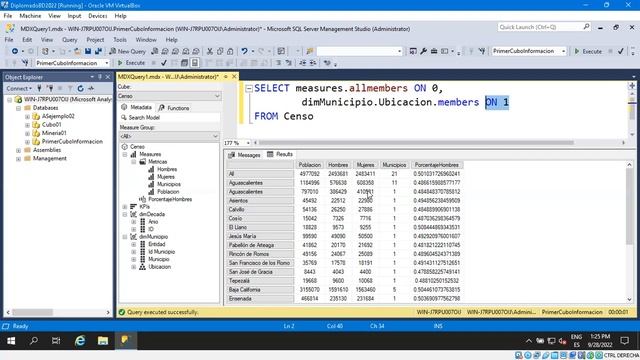The image size is (640, 360).
Task: Expand the Cubo01 database node
Action: click(27, 125)
